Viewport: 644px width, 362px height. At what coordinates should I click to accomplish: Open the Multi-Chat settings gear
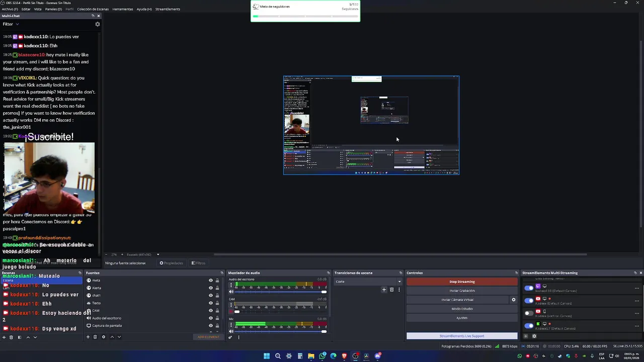(x=98, y=24)
